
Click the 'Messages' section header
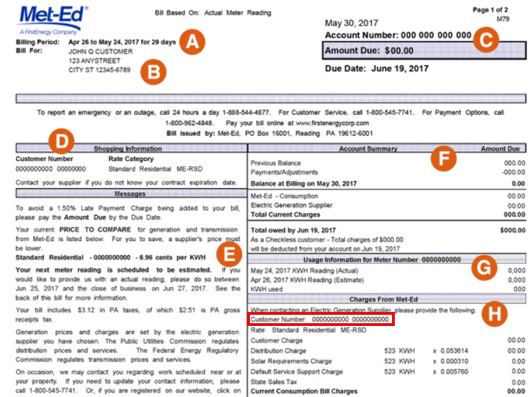(x=130, y=194)
